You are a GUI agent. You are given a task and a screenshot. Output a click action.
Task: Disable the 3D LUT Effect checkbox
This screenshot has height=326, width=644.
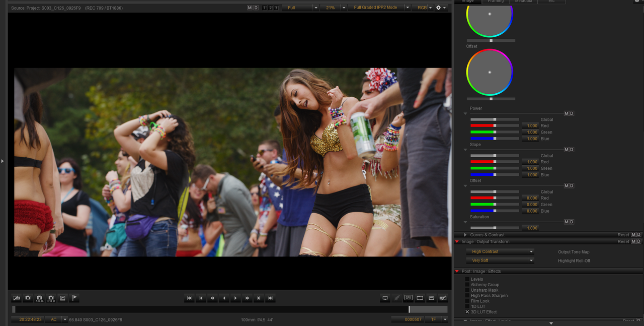tap(467, 312)
